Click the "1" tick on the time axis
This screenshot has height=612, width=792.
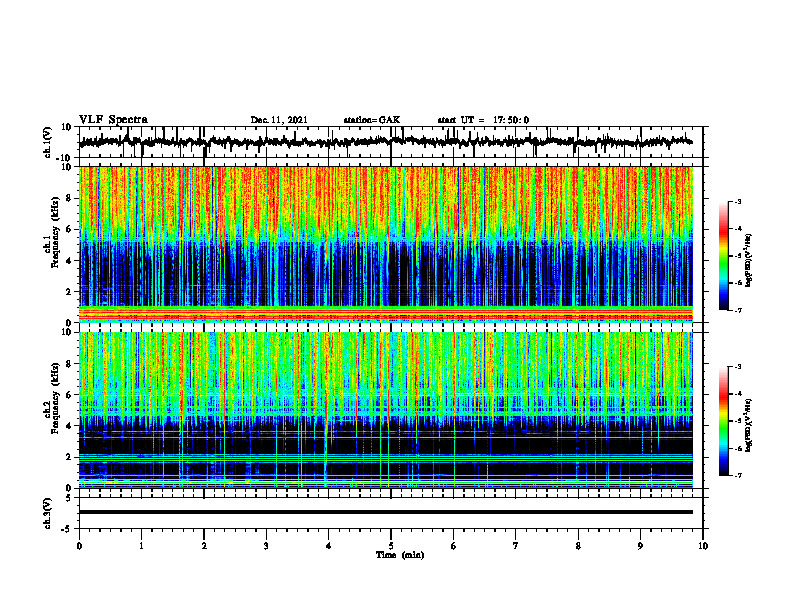pos(141,546)
